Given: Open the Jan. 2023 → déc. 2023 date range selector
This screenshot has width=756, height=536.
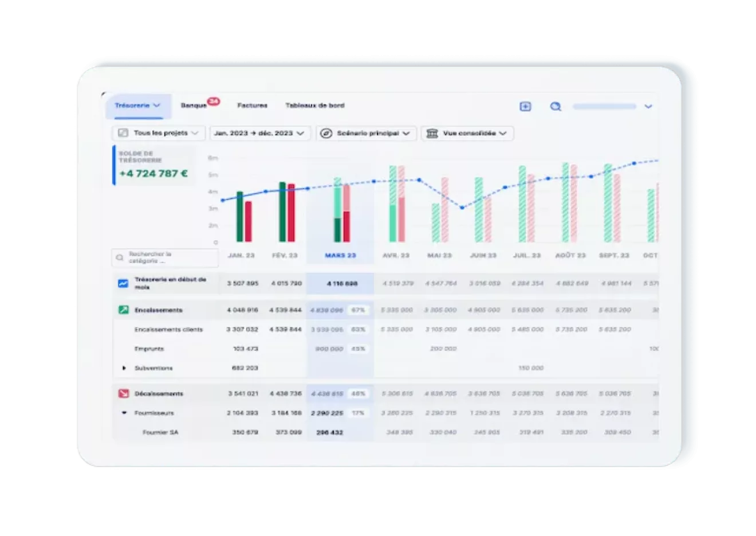Looking at the screenshot, I should coord(260,133).
